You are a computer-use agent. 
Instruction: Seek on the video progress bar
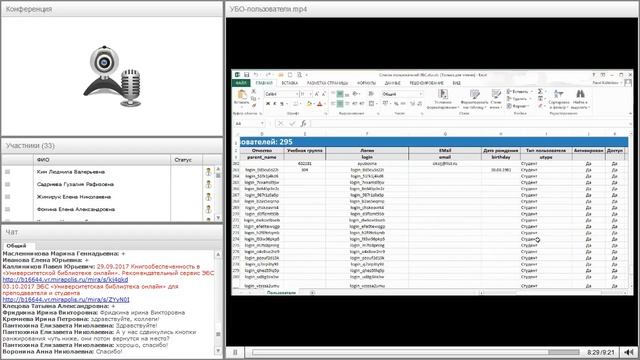coord(416,352)
